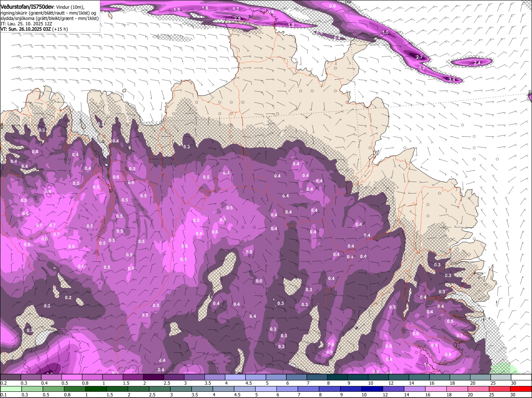Click the 1.9 value near the northern coast

(291, 25)
